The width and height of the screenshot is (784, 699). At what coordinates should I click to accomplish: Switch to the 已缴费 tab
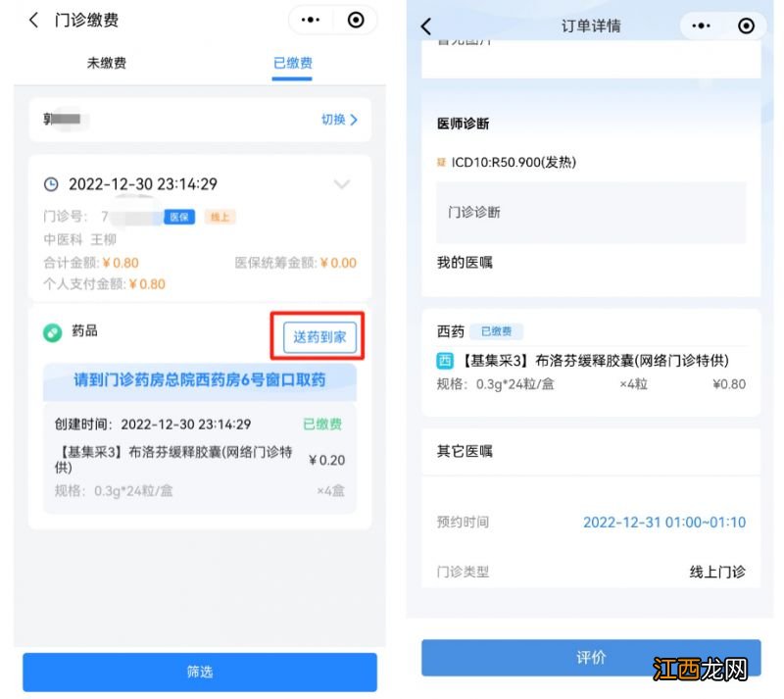click(x=291, y=63)
